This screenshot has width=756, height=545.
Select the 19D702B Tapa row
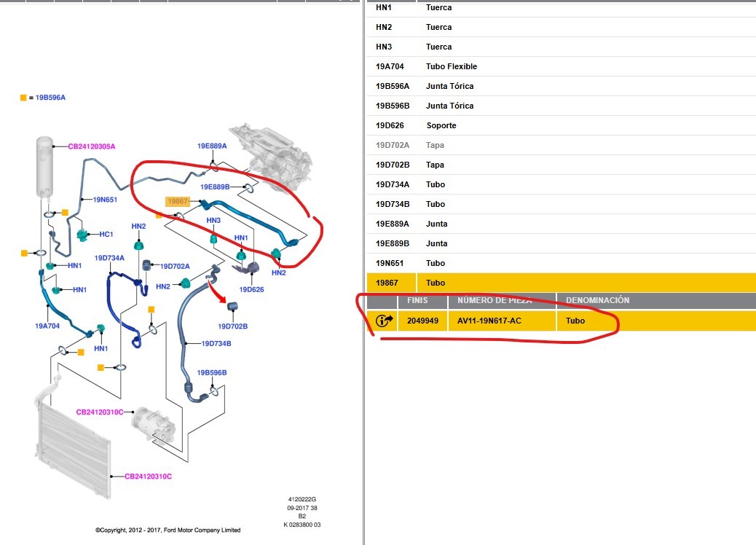click(x=435, y=165)
